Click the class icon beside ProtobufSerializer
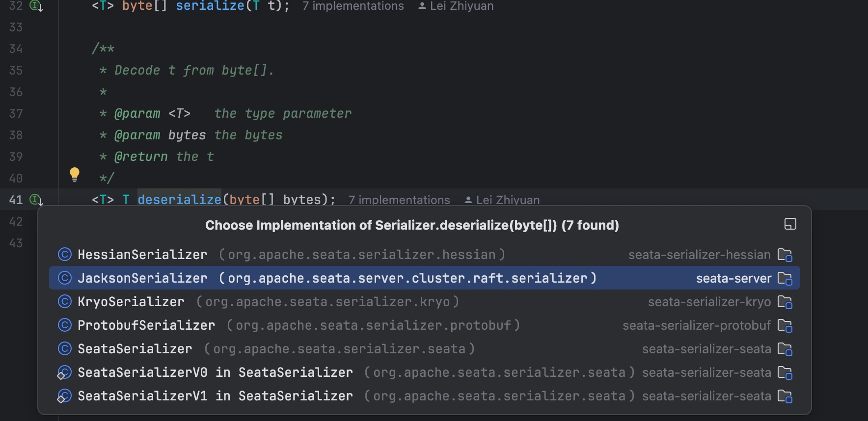The width and height of the screenshot is (868, 421). tap(65, 325)
